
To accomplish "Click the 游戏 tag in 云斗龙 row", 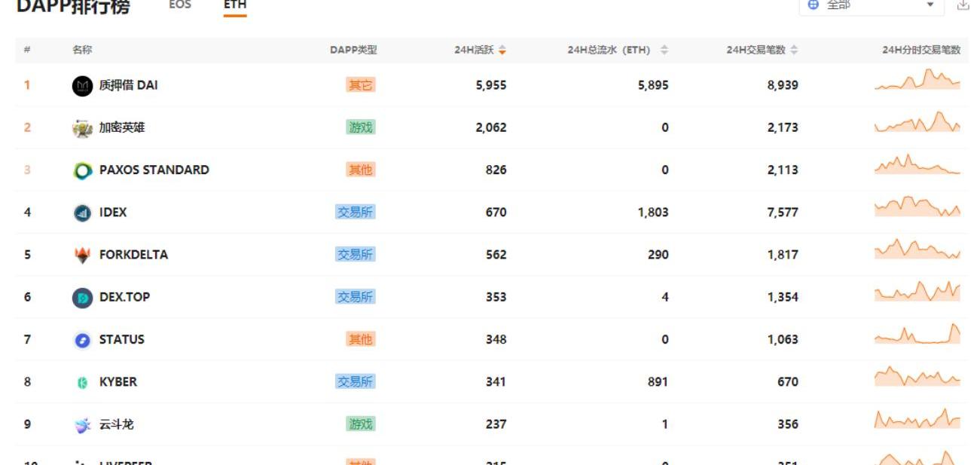I will coord(361,424).
